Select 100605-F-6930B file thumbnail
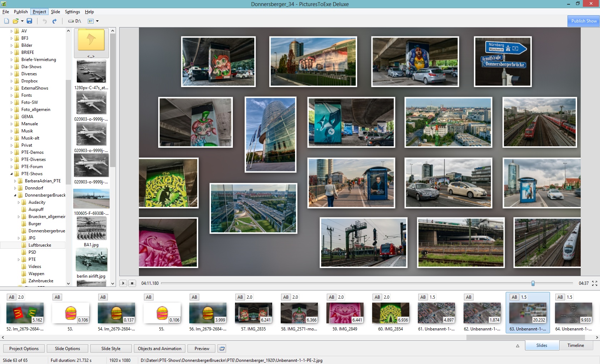Screen dimensions: 600x364 point(91,198)
